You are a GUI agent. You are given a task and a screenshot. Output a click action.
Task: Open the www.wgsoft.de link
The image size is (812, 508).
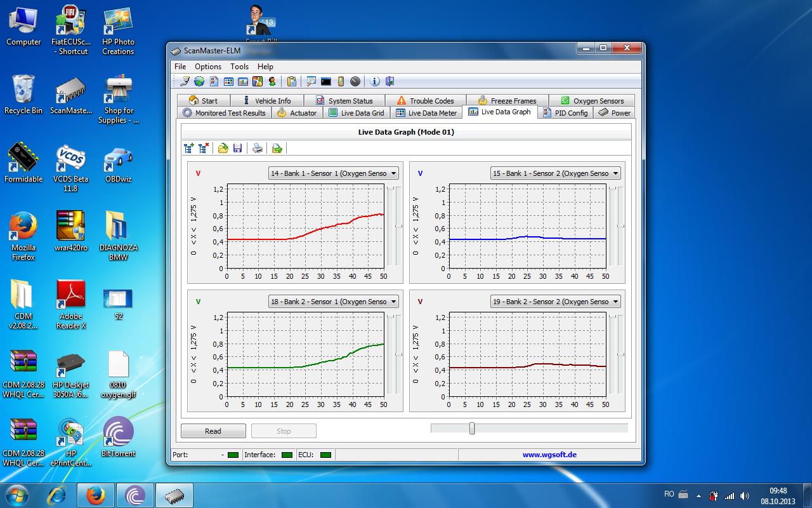coord(549,455)
